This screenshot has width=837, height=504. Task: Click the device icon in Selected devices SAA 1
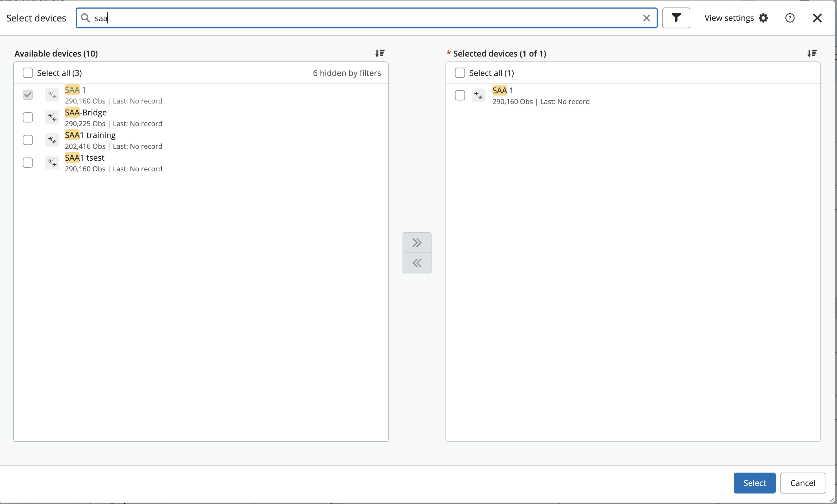479,95
